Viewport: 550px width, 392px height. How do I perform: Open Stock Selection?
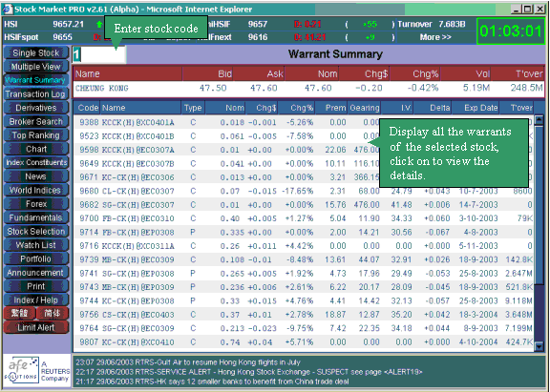(36, 231)
